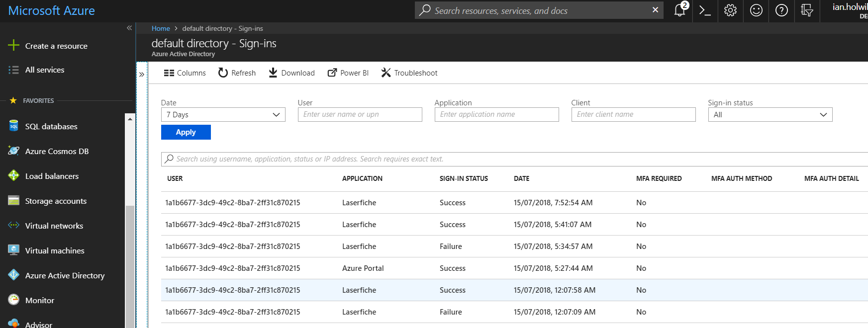Sort by the DATE column header
Screen dimensions: 868x328
521,178
